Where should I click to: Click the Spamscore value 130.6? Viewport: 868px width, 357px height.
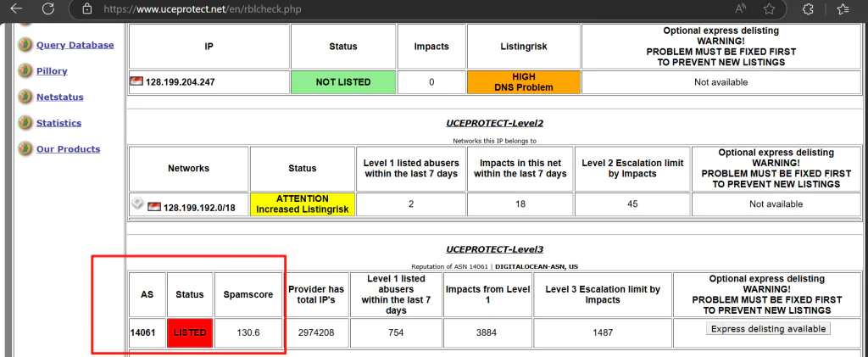[x=248, y=333]
